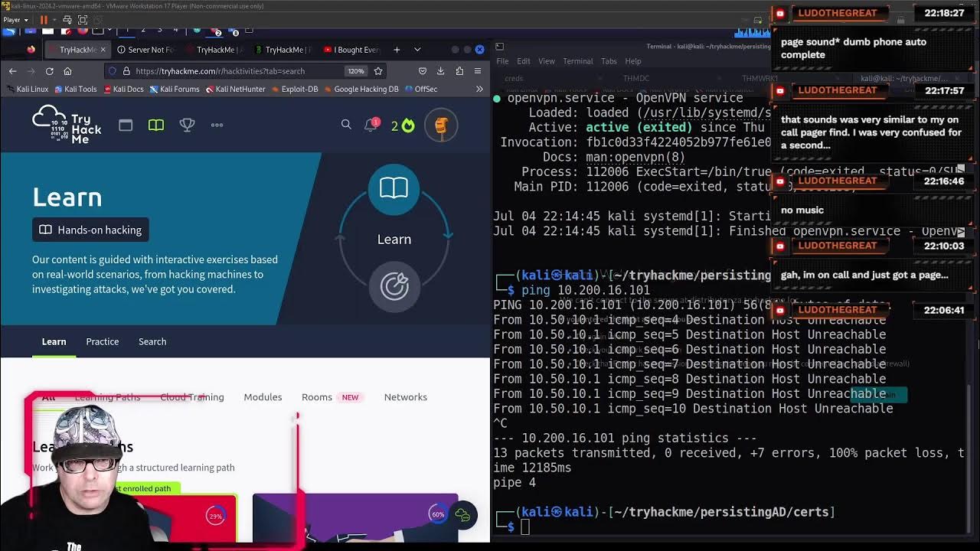
Task: Filter by Rooms
Action: pos(317,397)
